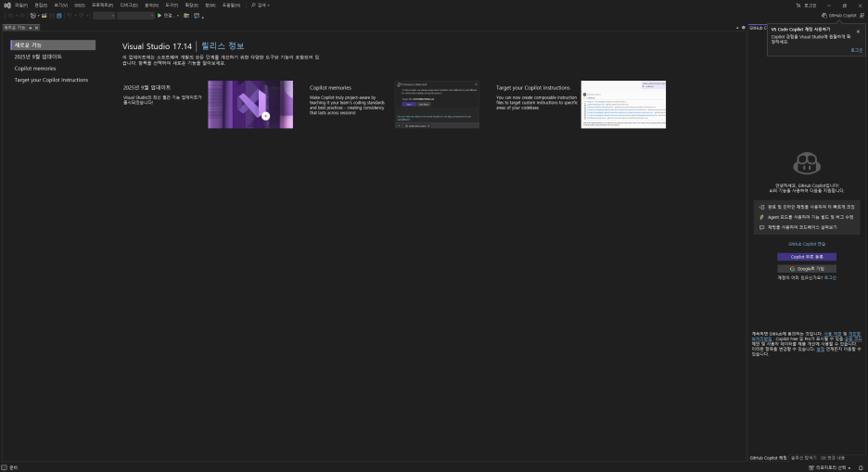The width and height of the screenshot is (868, 472).
Task: Click the GitHub Copilot badge in the top right
Action: [x=839, y=16]
